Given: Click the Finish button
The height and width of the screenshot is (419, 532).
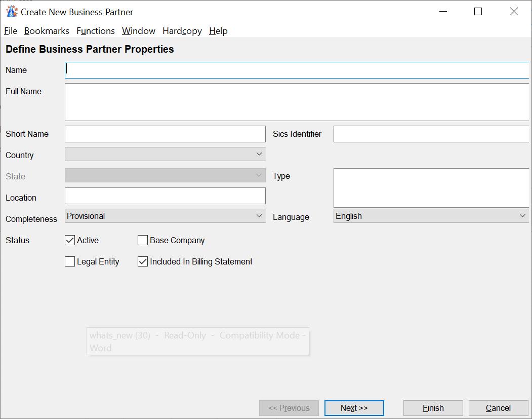Looking at the screenshot, I should [433, 408].
